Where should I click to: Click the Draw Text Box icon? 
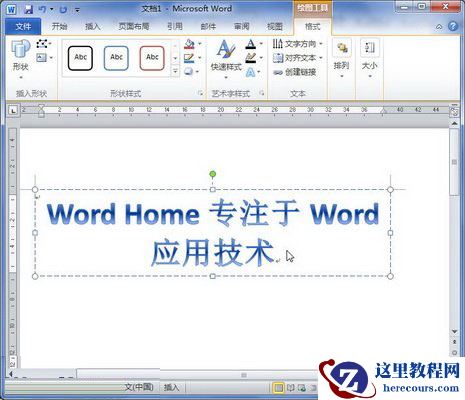(x=41, y=58)
